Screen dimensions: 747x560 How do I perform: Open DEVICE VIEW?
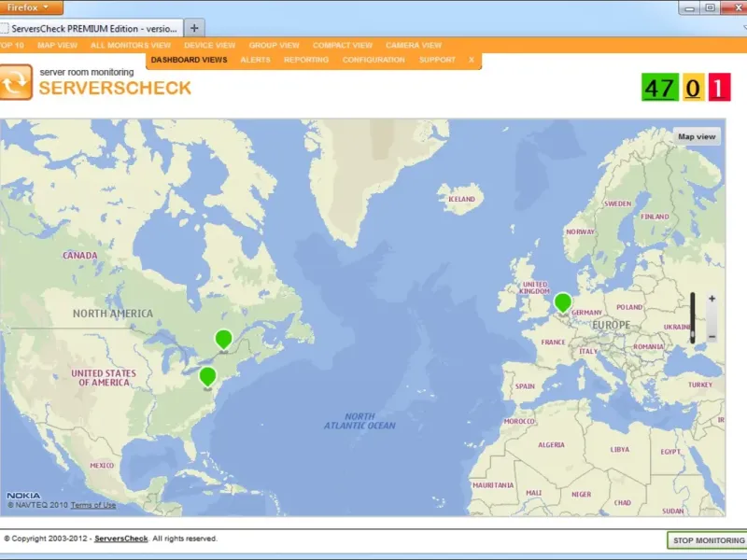(209, 45)
